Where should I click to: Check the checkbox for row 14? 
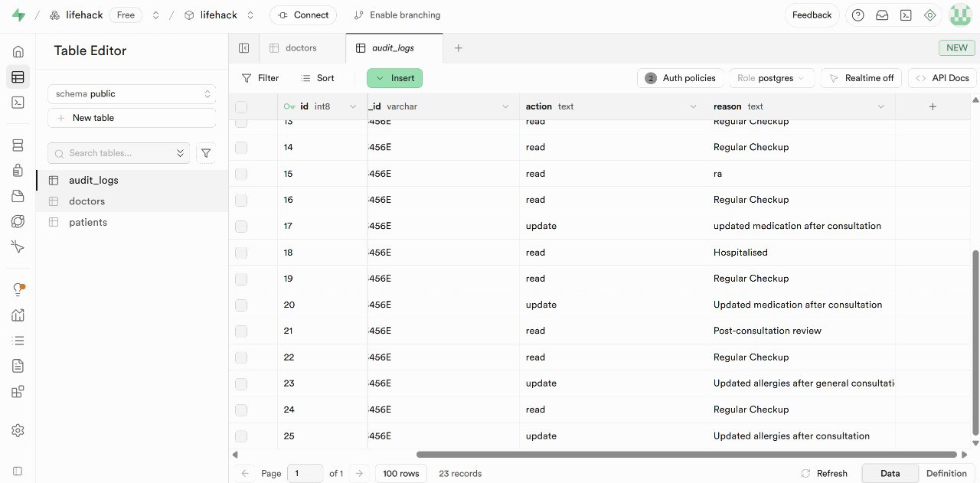pyautogui.click(x=241, y=147)
